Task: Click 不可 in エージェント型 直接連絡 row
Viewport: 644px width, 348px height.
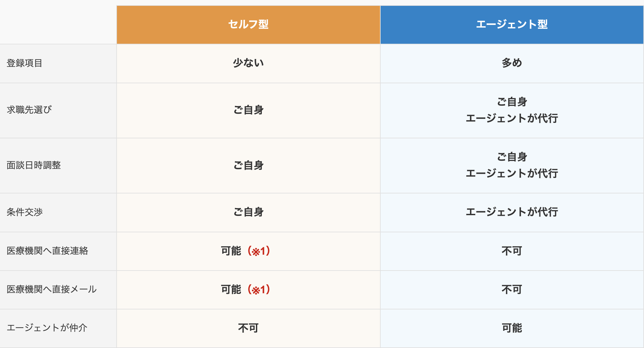Action: coord(512,251)
